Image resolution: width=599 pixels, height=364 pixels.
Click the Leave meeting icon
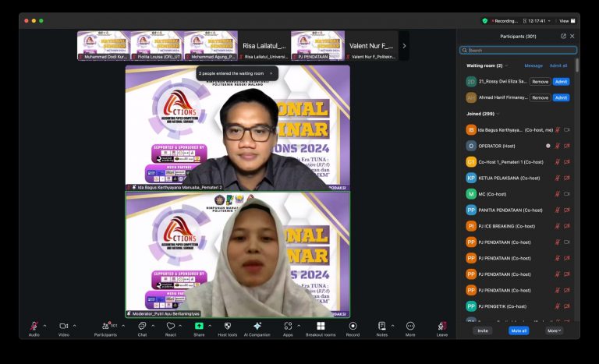(442, 326)
